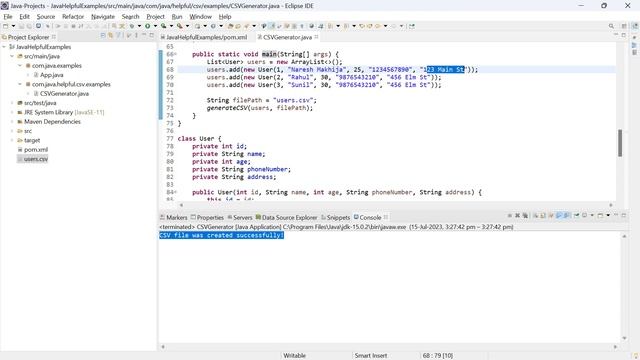The image size is (640, 360).
Task: Collapse the src/main/java folder node
Action: [x=12, y=56]
